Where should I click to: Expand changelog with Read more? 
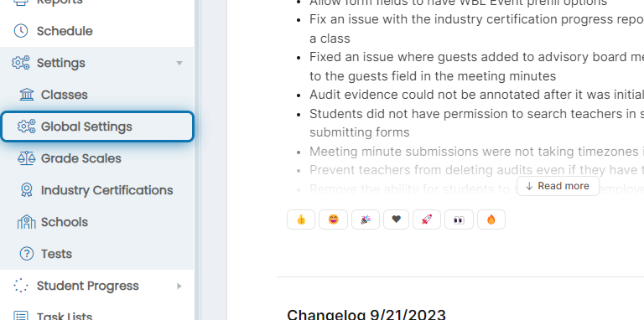tap(558, 186)
